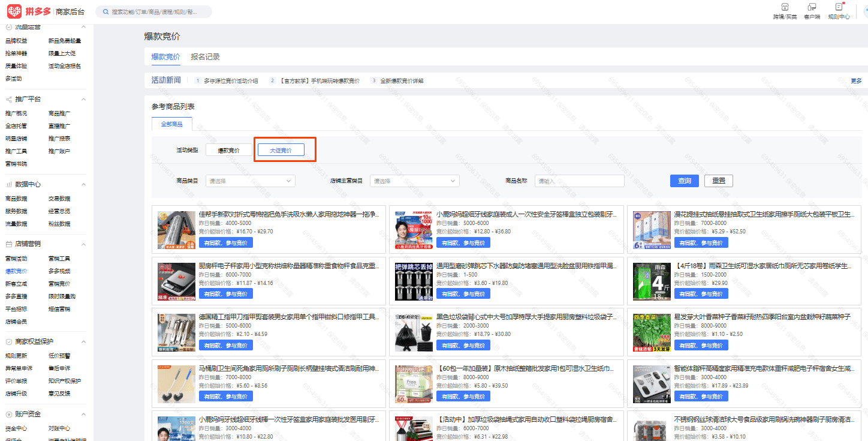868x441 pixels.
Task: Click the 数据中心 bar chart icon
Action: (9, 184)
